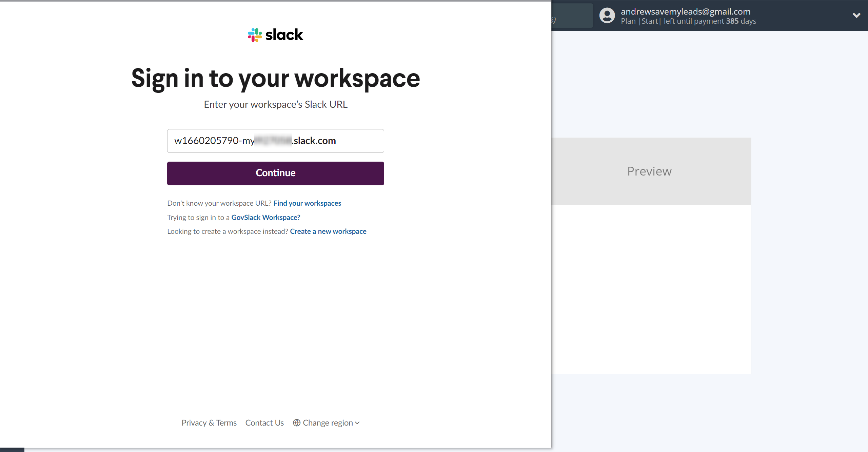This screenshot has height=452, width=868.
Task: Click the globe icon beside Change region
Action: (297, 423)
